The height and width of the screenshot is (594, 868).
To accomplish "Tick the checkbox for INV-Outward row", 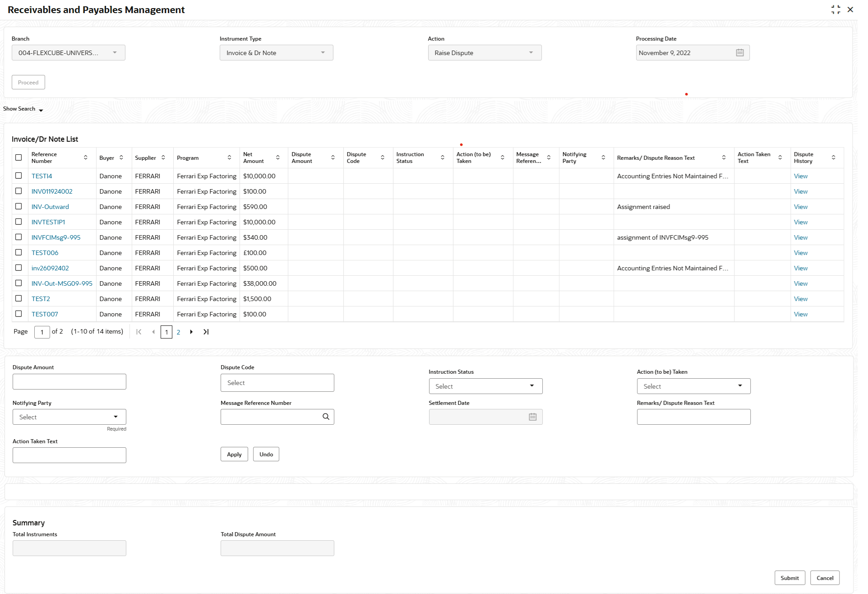I will click(18, 206).
